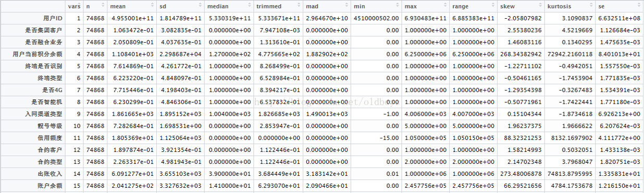Select vars value 15 in 账户余额 row
644x193 pixels.
point(77,185)
